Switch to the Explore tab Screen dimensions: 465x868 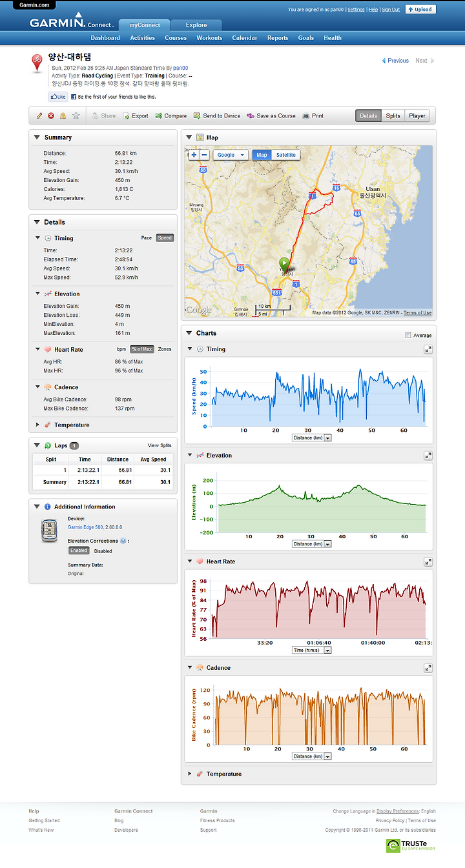pos(196,25)
